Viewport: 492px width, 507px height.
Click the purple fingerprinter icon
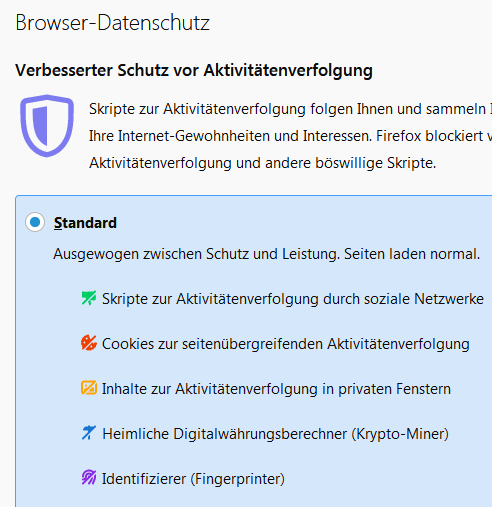pyautogui.click(x=89, y=478)
